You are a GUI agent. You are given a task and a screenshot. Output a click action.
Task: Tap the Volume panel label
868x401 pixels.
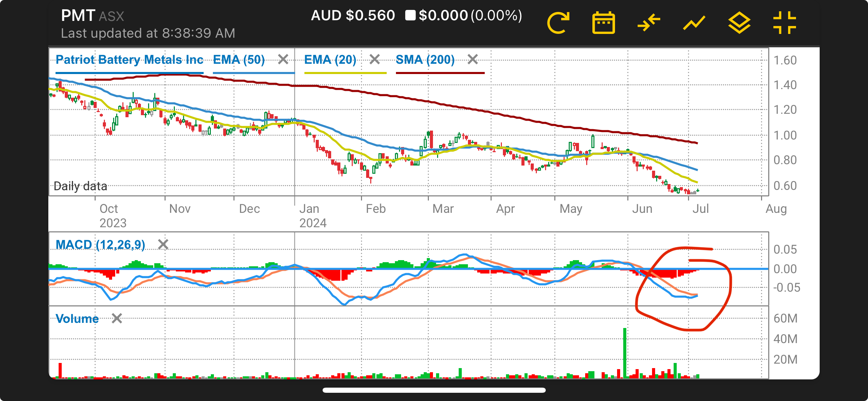77,319
